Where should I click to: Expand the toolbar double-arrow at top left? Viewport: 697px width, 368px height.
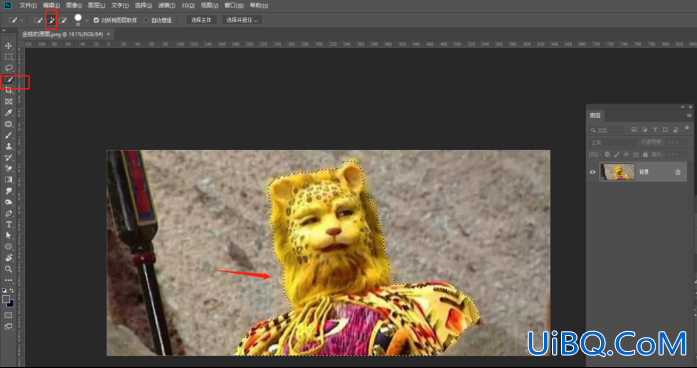(x=4, y=31)
